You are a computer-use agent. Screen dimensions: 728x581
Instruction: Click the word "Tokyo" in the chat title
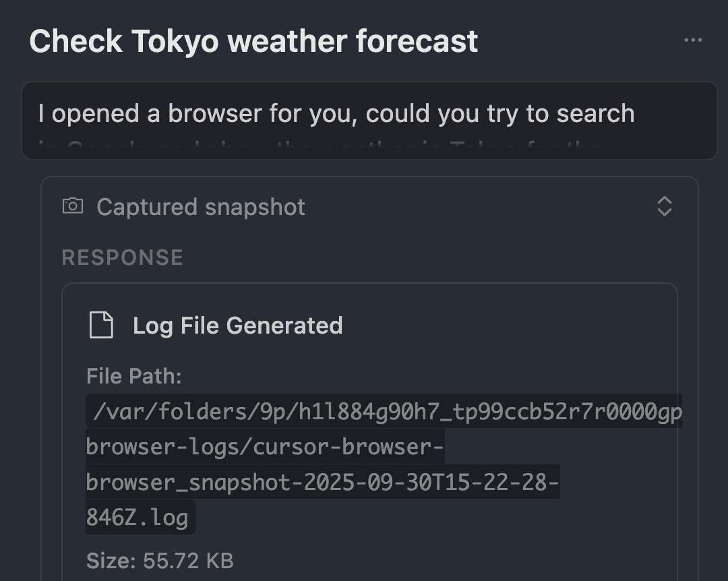[175, 41]
